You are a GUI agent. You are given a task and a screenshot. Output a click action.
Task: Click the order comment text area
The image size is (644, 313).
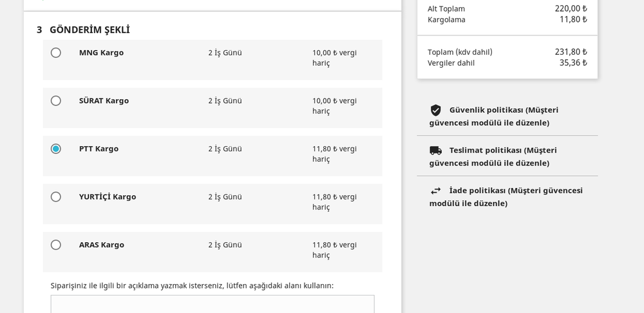(x=213, y=304)
